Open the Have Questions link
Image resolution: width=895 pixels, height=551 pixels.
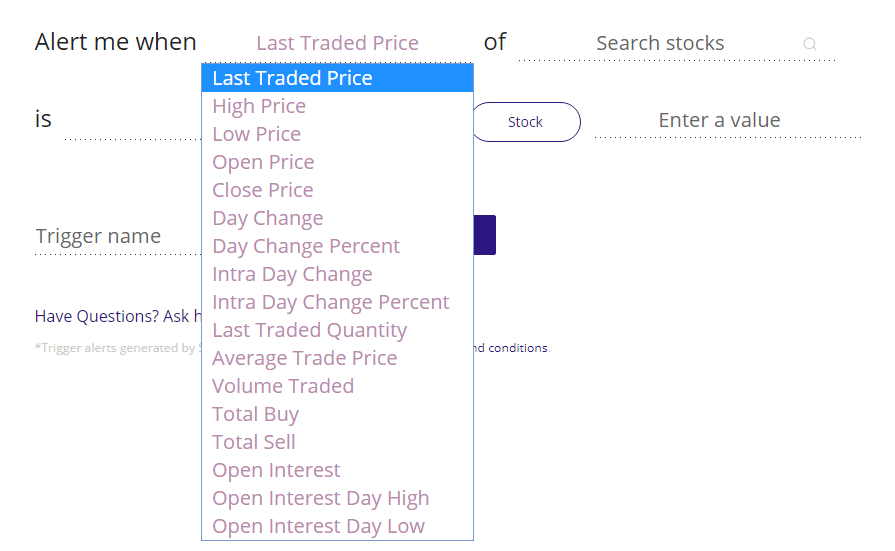96,316
